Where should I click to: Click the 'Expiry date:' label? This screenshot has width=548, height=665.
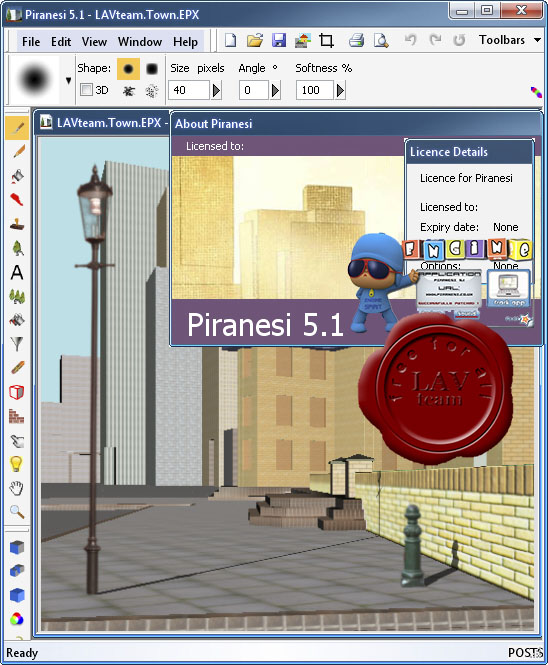[x=449, y=227]
